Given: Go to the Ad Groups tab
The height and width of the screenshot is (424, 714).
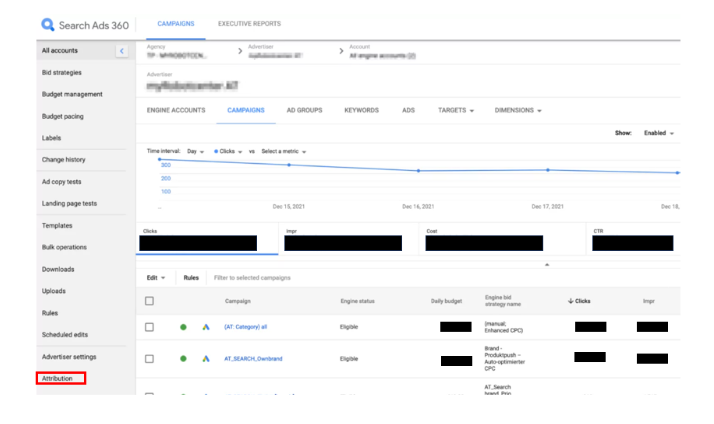Looking at the screenshot, I should pyautogui.click(x=303, y=110).
